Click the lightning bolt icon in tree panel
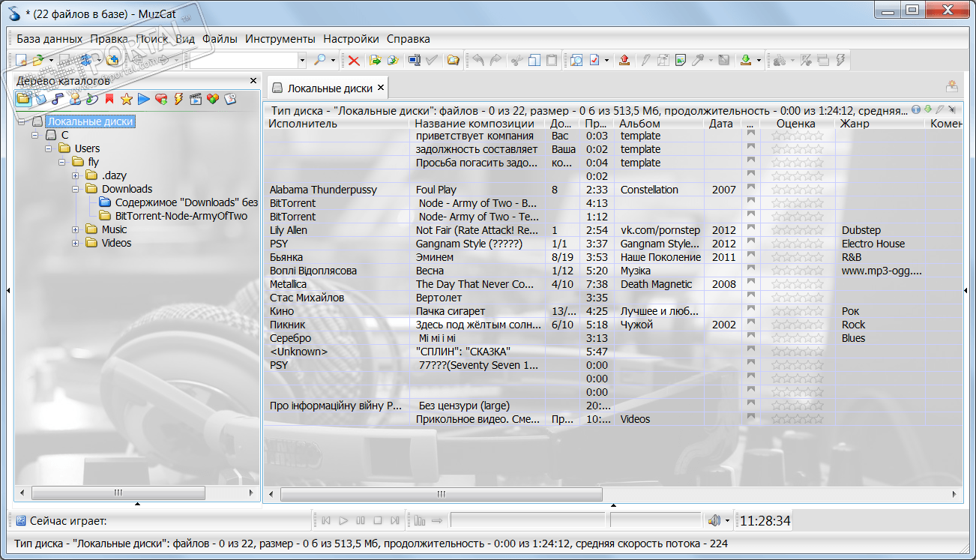This screenshot has height=560, width=976. tap(178, 99)
